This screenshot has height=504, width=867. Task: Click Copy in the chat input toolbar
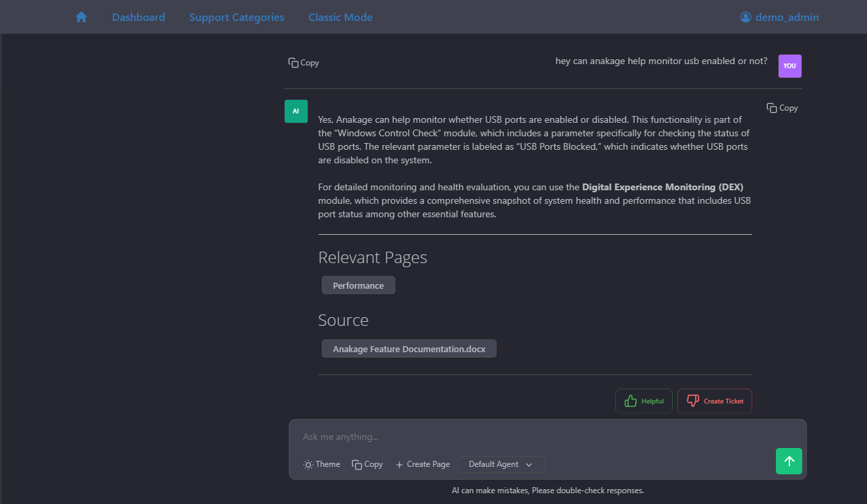coord(367,464)
